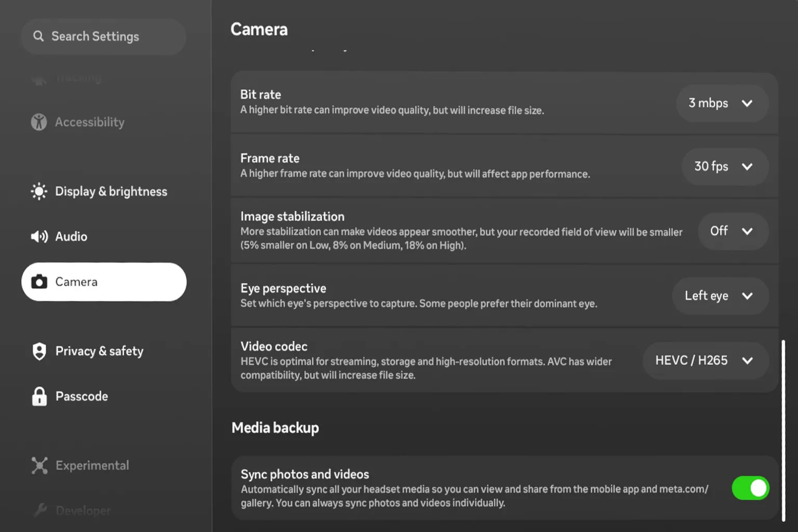Click 'More stabilization can make videos' description
Viewport: 798px width, 532px height.
pyautogui.click(x=461, y=238)
